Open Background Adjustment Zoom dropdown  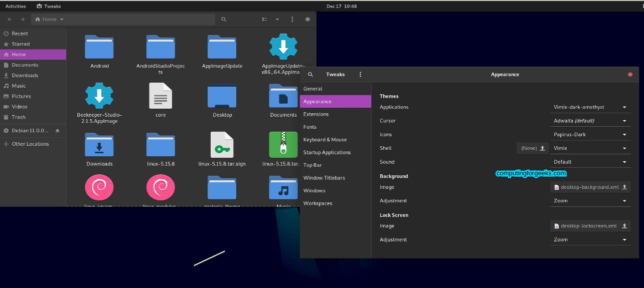[x=590, y=201]
